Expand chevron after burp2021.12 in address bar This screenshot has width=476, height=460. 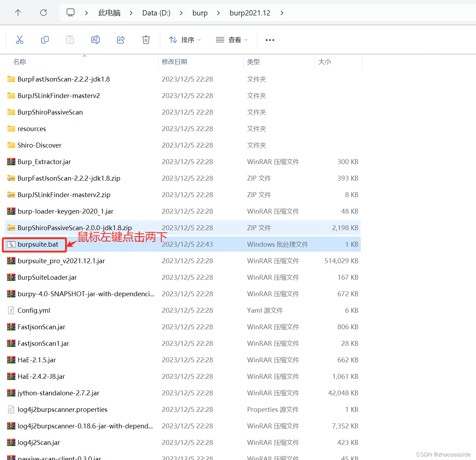click(282, 13)
